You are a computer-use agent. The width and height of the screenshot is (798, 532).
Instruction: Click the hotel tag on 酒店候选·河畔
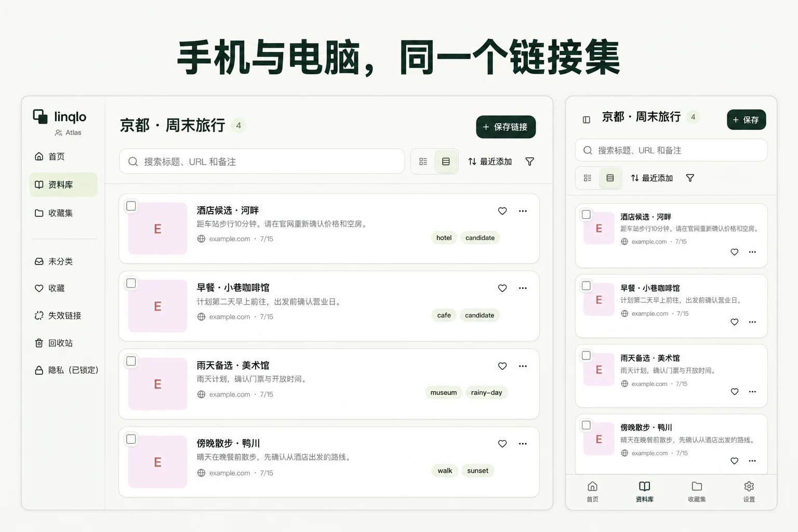click(x=444, y=238)
